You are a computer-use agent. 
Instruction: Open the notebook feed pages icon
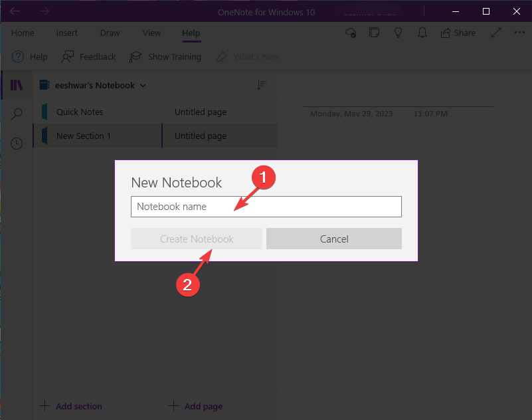click(x=374, y=33)
